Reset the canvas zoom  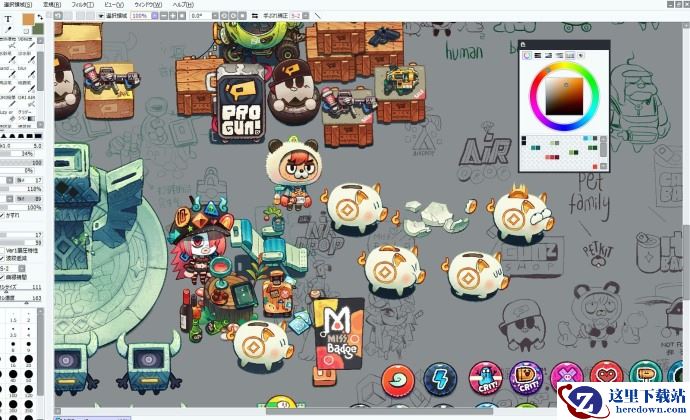click(182, 15)
